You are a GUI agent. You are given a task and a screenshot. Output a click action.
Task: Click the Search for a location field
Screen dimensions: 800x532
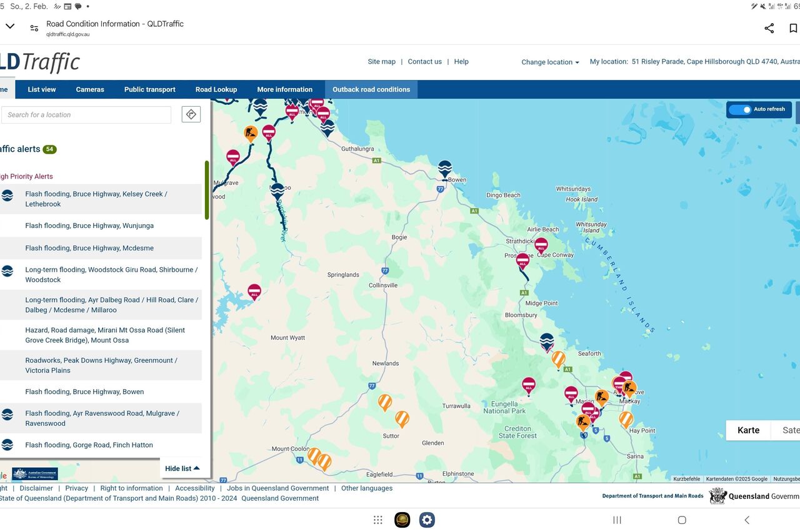coord(86,115)
